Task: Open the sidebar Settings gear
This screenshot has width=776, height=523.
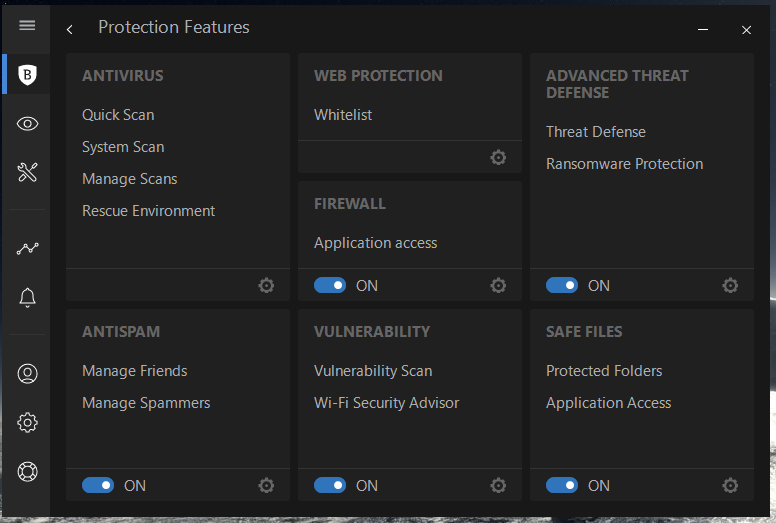Action: click(x=28, y=422)
